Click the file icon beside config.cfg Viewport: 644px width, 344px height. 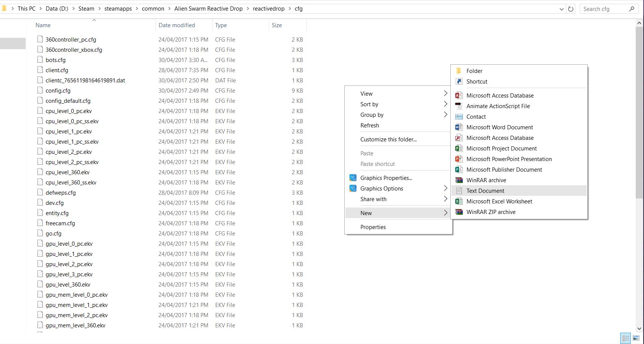pos(40,90)
